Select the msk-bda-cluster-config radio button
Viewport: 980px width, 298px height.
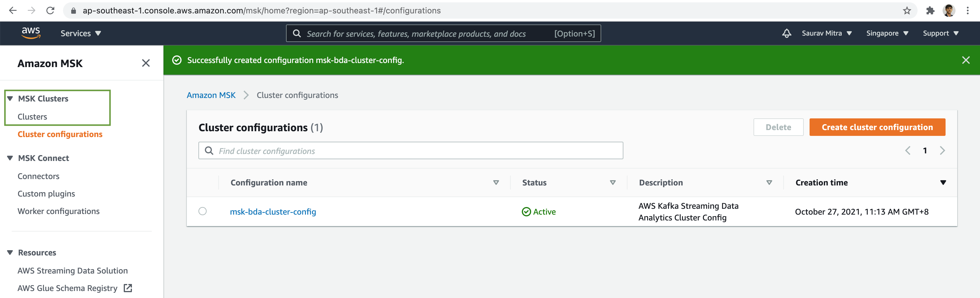[x=203, y=211]
